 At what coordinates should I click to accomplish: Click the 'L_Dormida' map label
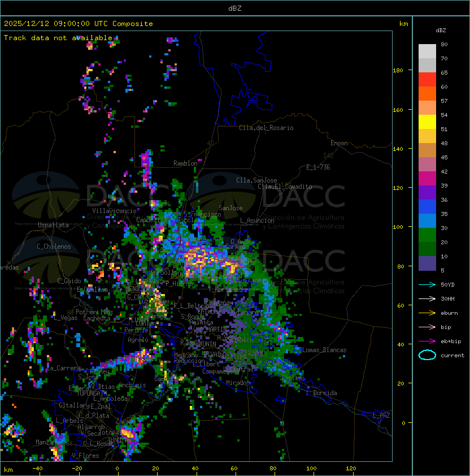pyautogui.click(x=321, y=393)
